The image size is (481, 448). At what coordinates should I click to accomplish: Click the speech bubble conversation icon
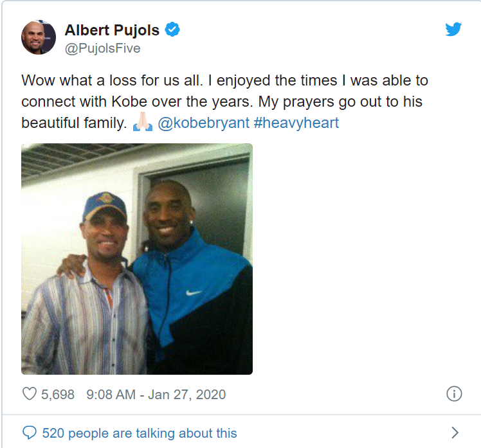tap(30, 433)
